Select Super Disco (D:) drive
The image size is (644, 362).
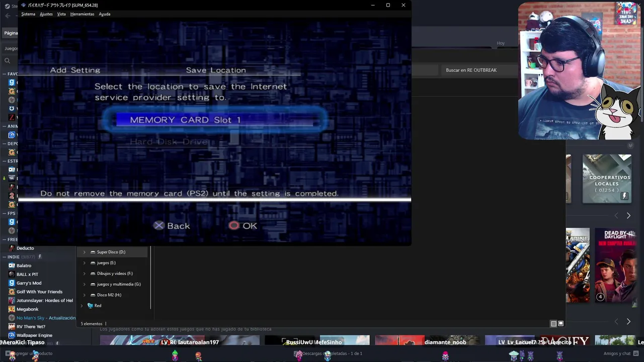coord(111,252)
